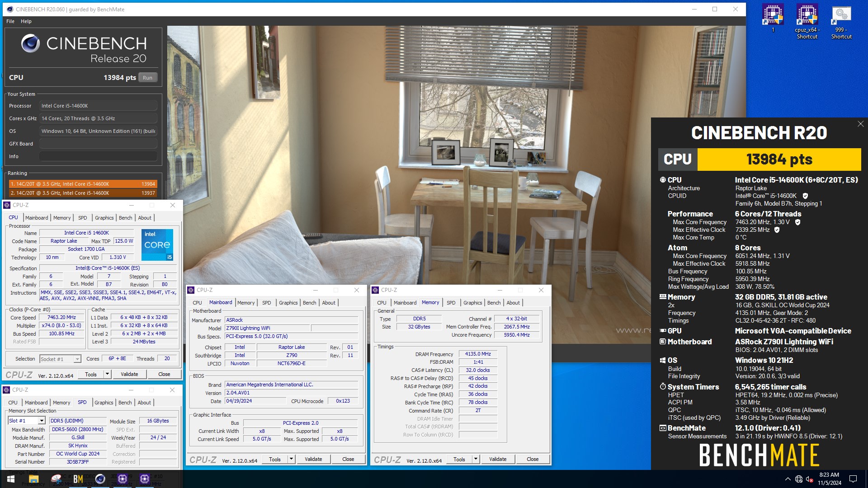Click the Memory module icon in BenchMate panel
This screenshot has height=488, width=868.
tap(663, 297)
